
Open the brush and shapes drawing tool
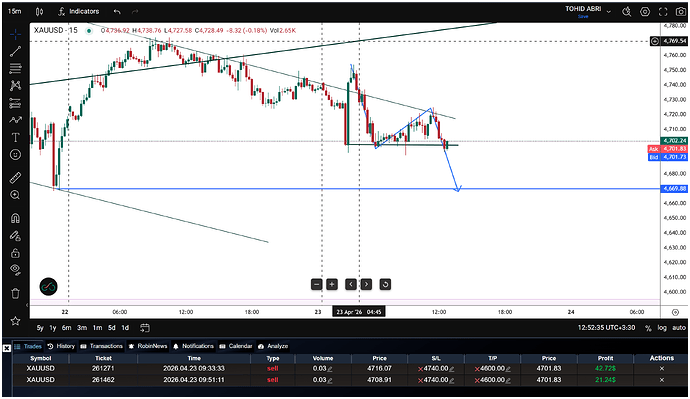(15, 120)
